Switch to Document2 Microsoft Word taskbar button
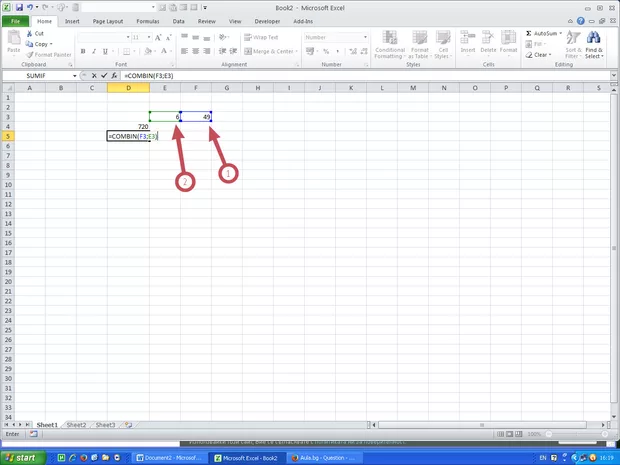This screenshot has height=465, width=620. [x=170, y=458]
